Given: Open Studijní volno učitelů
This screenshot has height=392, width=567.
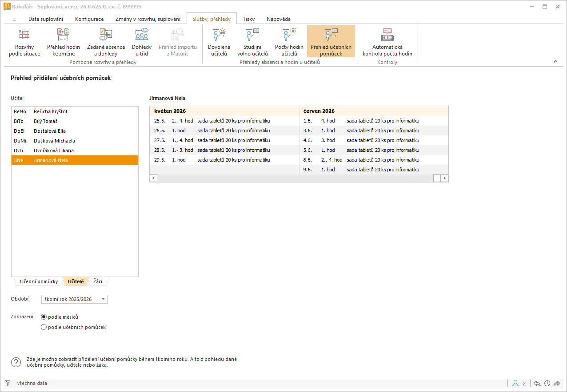Looking at the screenshot, I should (x=252, y=42).
